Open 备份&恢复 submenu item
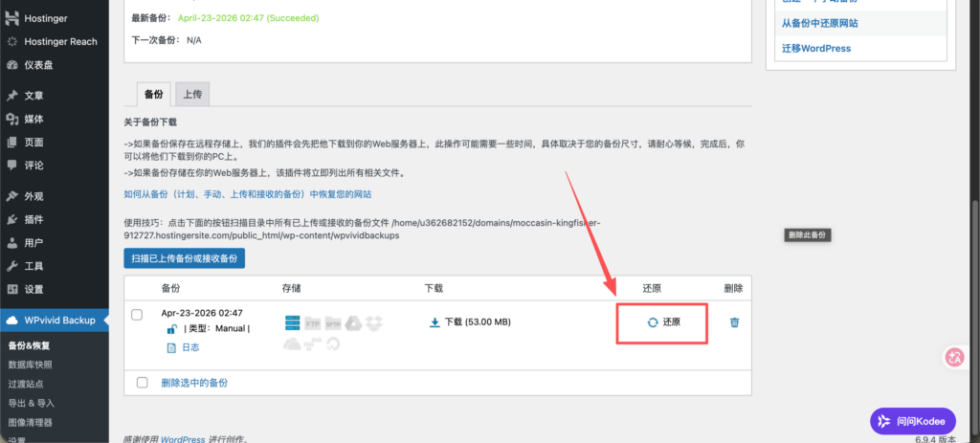This screenshot has width=980, height=443. click(x=30, y=344)
